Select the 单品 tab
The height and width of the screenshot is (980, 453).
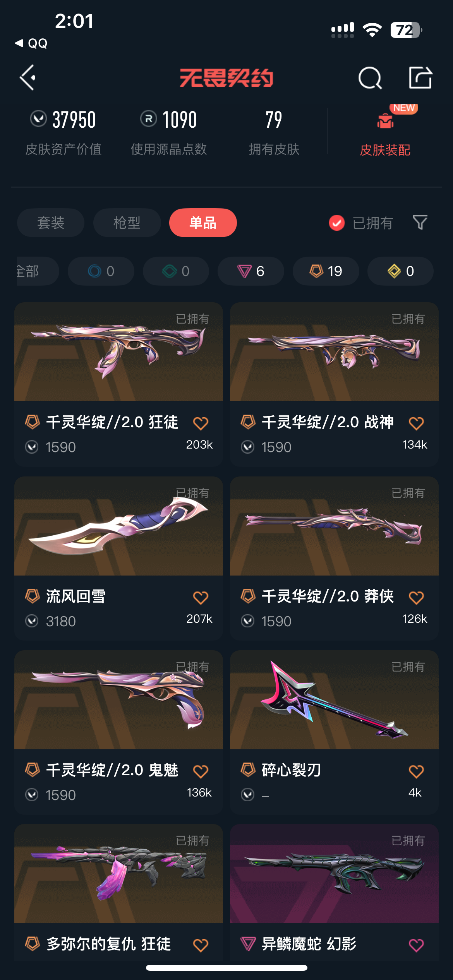[x=203, y=223]
